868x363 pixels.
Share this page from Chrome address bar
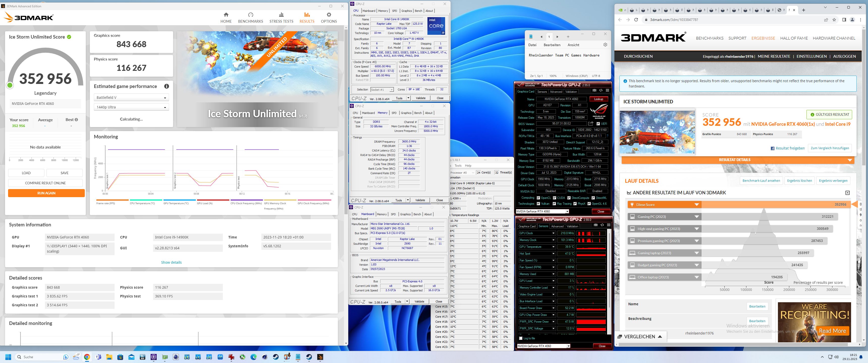pos(826,19)
